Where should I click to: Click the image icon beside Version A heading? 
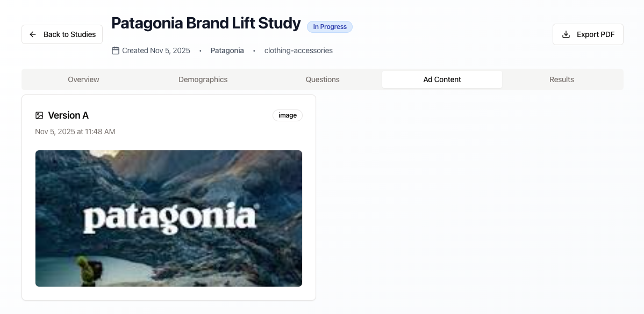tap(39, 115)
